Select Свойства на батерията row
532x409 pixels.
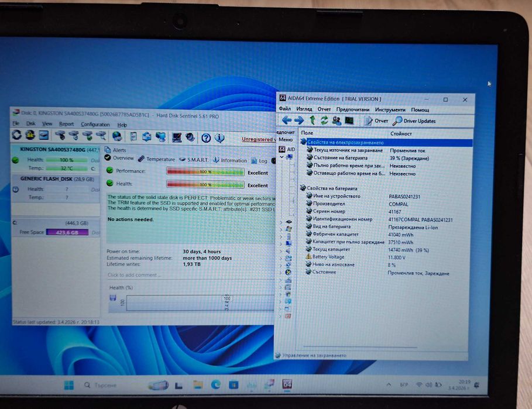[x=329, y=188]
